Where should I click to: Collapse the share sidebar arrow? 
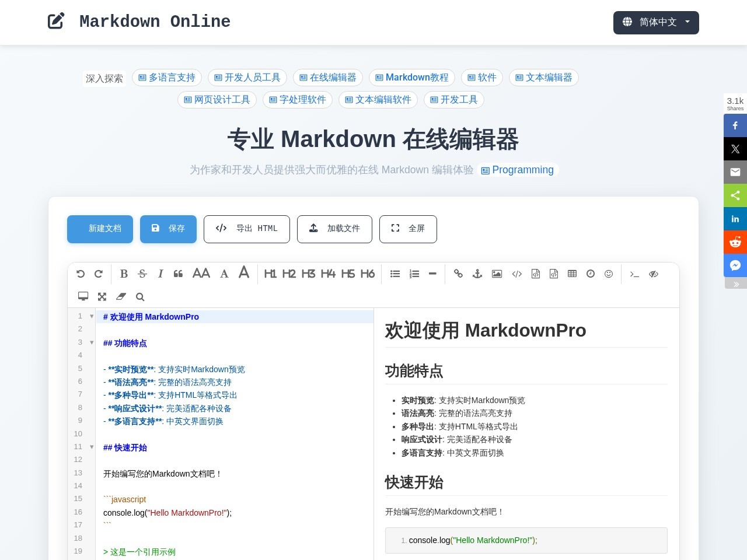[736, 283]
